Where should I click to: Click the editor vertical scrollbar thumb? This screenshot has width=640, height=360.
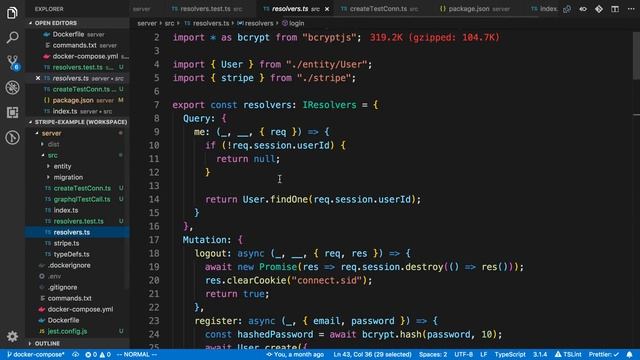(x=636, y=55)
